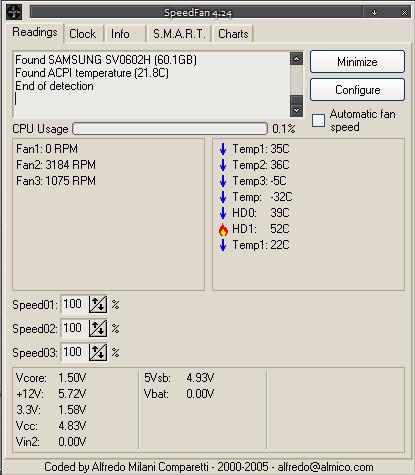Screen dimensions: 415x475
Task: Click the Speed03 up/down spinner
Action: point(98,352)
